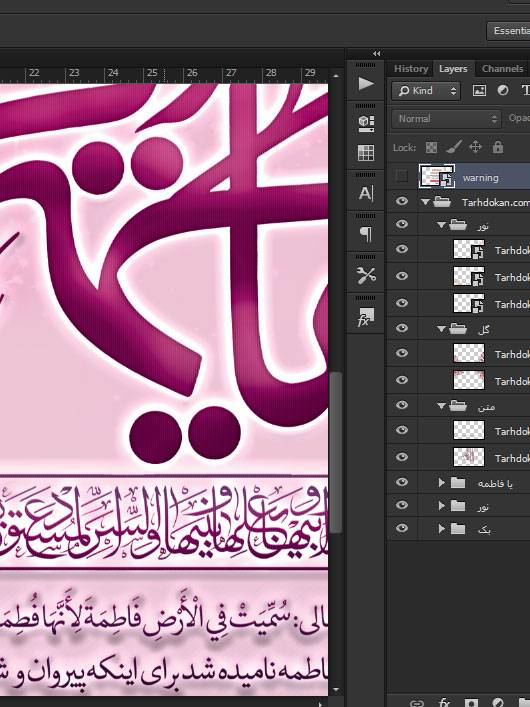
Task: Open the Essentials workspace switcher
Action: (508, 31)
